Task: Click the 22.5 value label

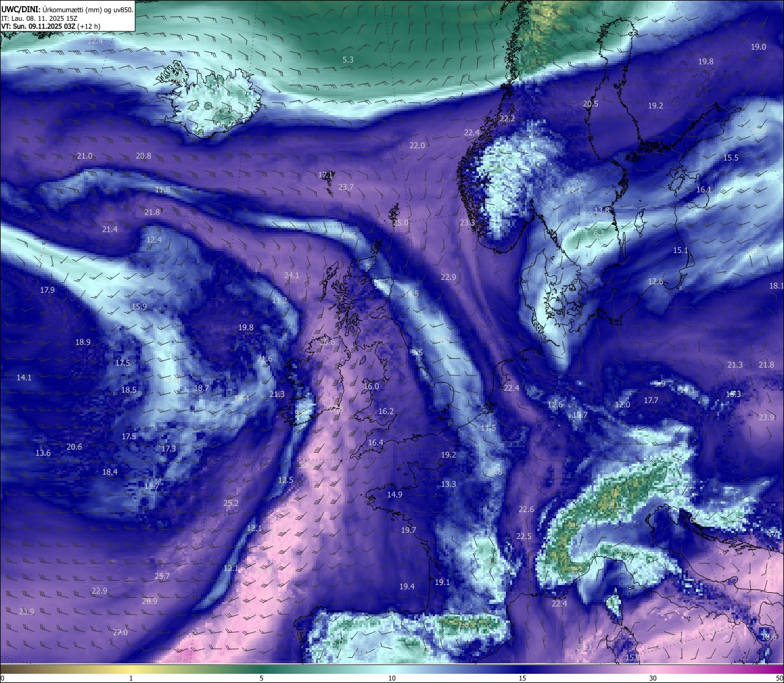Action: [524, 536]
